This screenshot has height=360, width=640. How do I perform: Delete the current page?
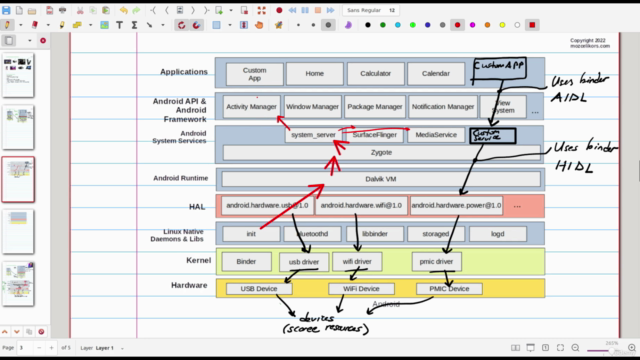[244, 10]
